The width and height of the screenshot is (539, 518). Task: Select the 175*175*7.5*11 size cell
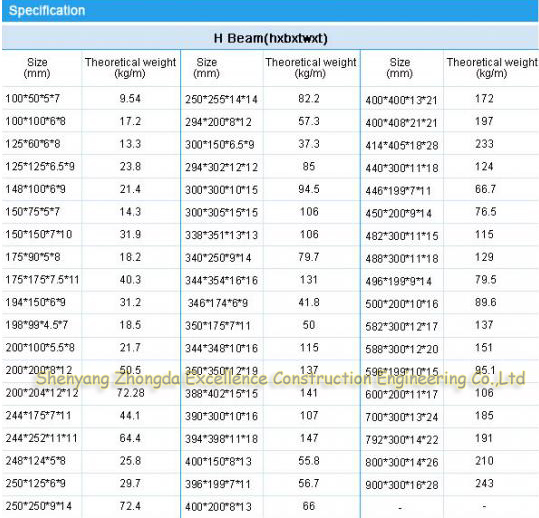42,280
